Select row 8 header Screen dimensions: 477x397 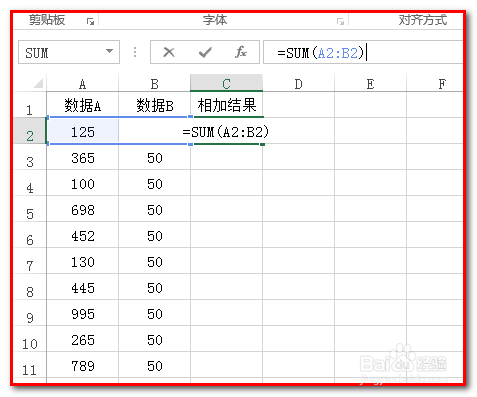(30, 287)
